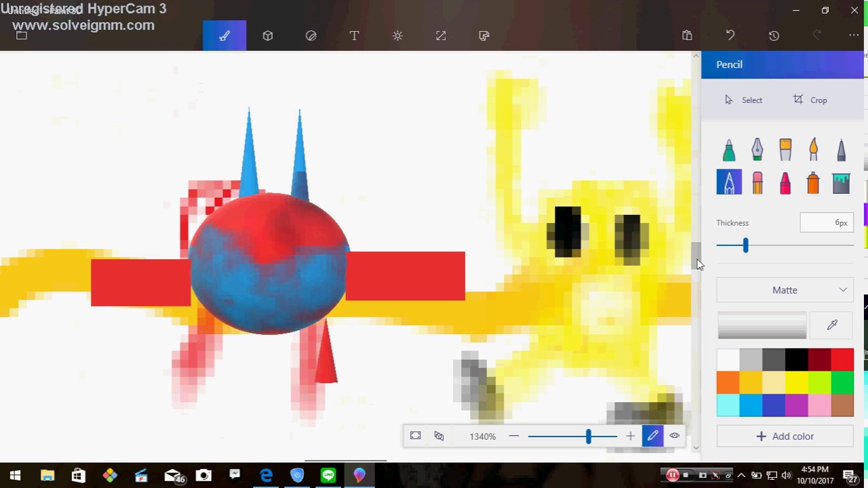This screenshot has height=488, width=868.
Task: Click the zoom in plus button
Action: (x=630, y=436)
